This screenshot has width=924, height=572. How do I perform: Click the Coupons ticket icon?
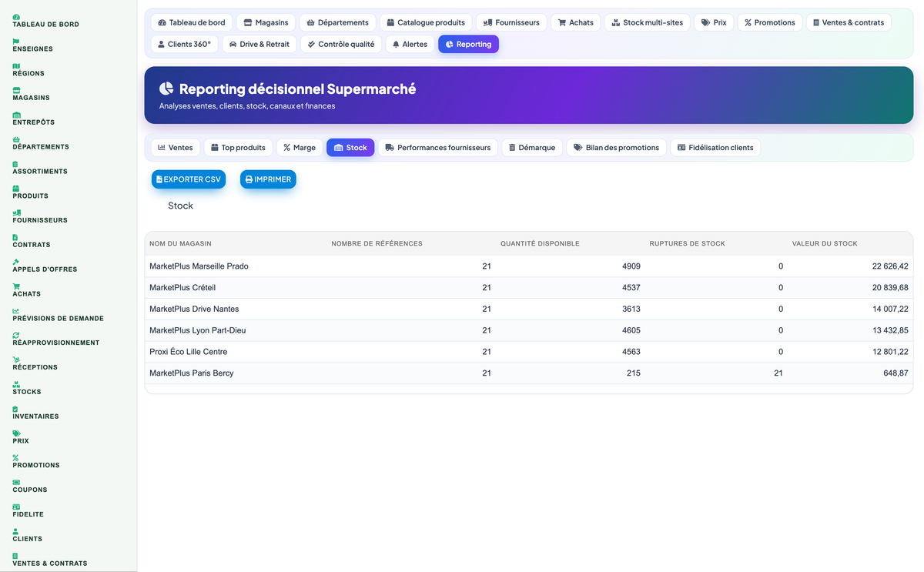[x=16, y=482]
